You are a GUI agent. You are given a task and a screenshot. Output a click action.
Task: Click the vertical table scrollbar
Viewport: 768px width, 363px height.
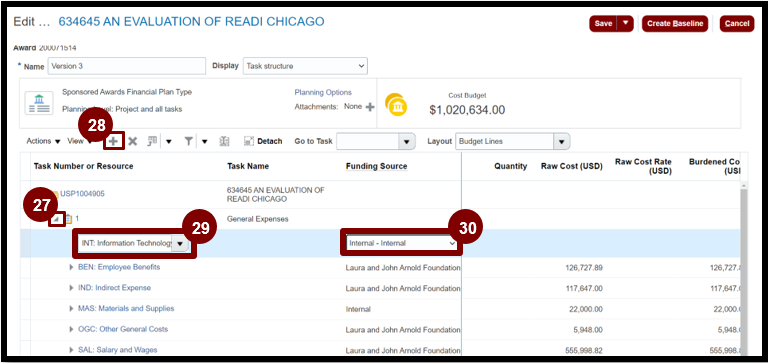tap(744, 270)
